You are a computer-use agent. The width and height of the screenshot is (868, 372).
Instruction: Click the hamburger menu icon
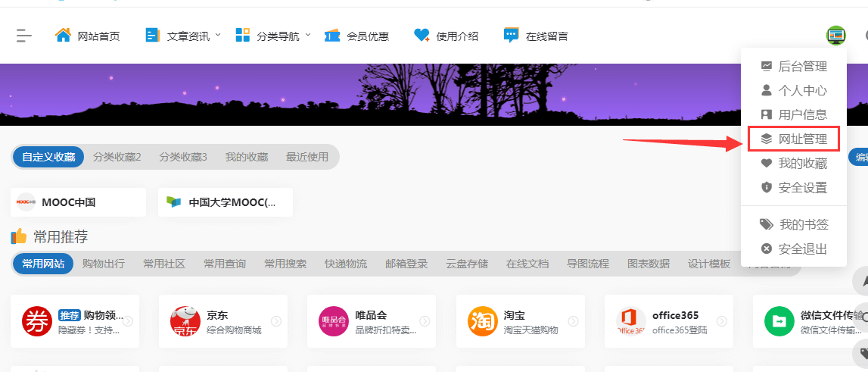click(x=24, y=35)
